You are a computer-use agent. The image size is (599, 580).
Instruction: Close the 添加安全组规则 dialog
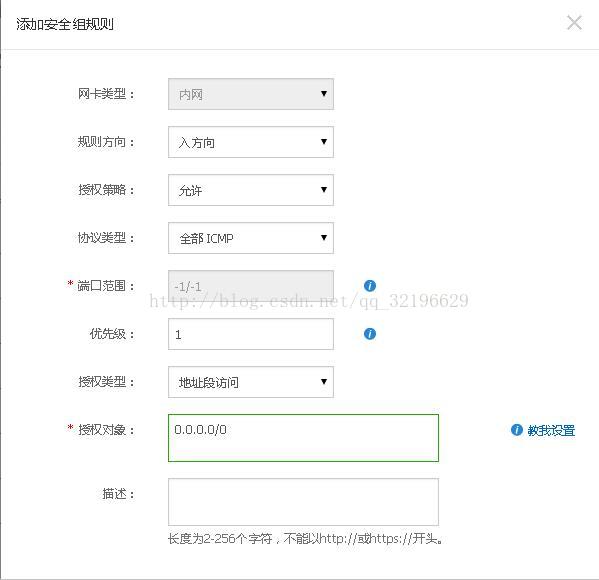574,23
